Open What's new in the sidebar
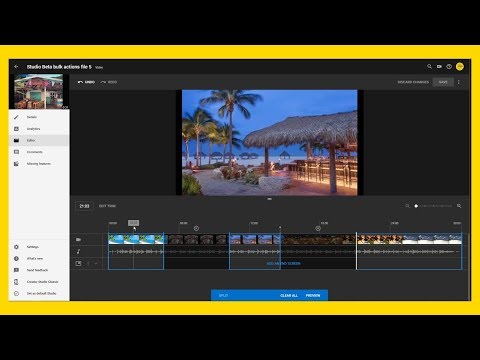480x360 pixels. pos(39,258)
